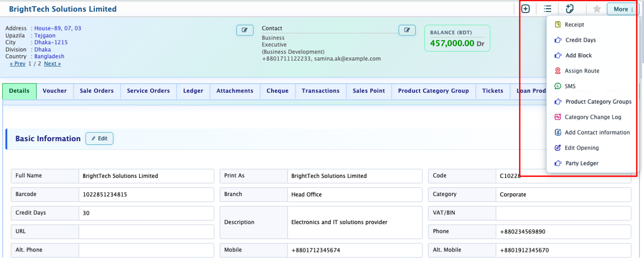Image resolution: width=644 pixels, height=260 pixels.
Task: Click Product Category Groups thumbs-up icon
Action: (x=558, y=102)
